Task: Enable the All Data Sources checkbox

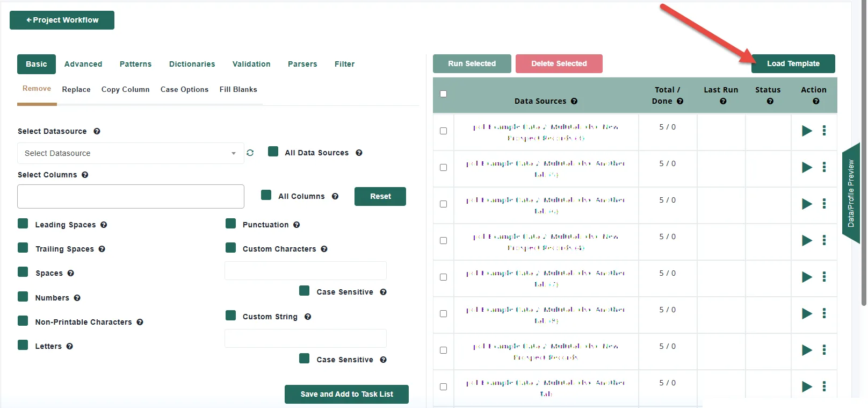Action: [273, 152]
